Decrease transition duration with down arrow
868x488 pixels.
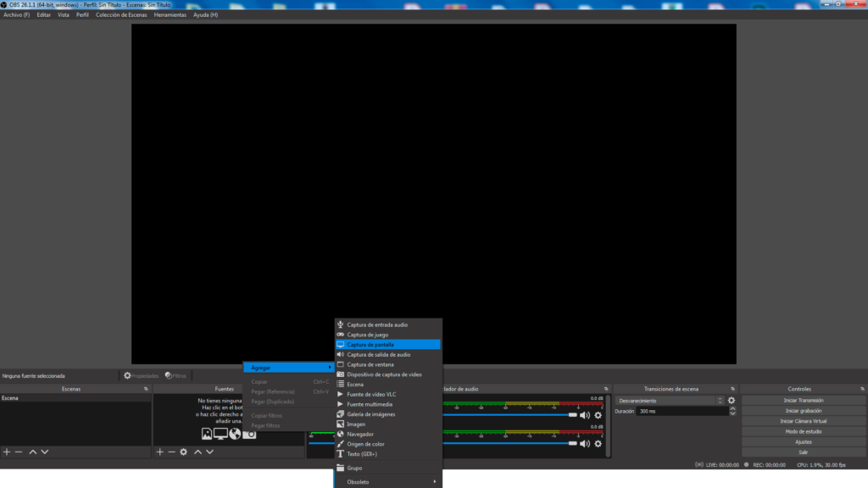click(733, 413)
